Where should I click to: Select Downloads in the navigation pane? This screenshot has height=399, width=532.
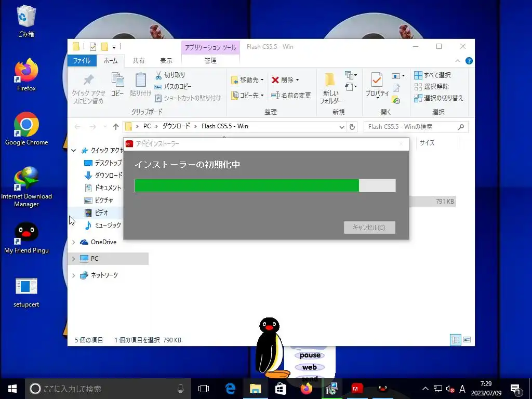pos(103,176)
